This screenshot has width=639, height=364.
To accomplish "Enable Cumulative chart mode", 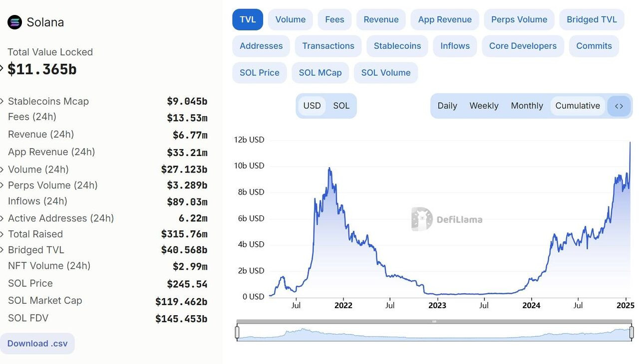I will point(578,106).
